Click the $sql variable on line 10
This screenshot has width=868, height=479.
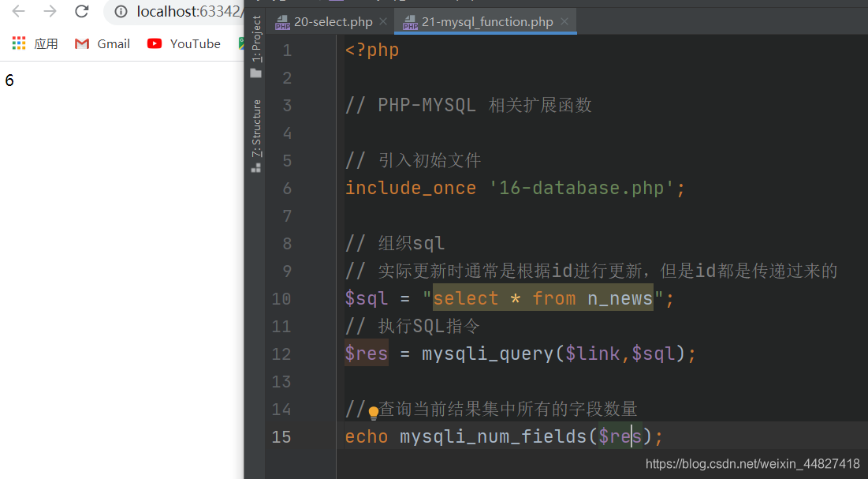(x=366, y=299)
